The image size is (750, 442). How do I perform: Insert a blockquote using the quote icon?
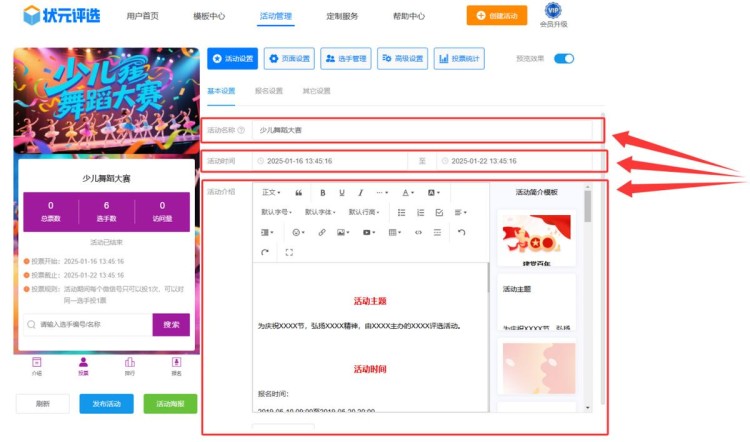click(x=298, y=192)
